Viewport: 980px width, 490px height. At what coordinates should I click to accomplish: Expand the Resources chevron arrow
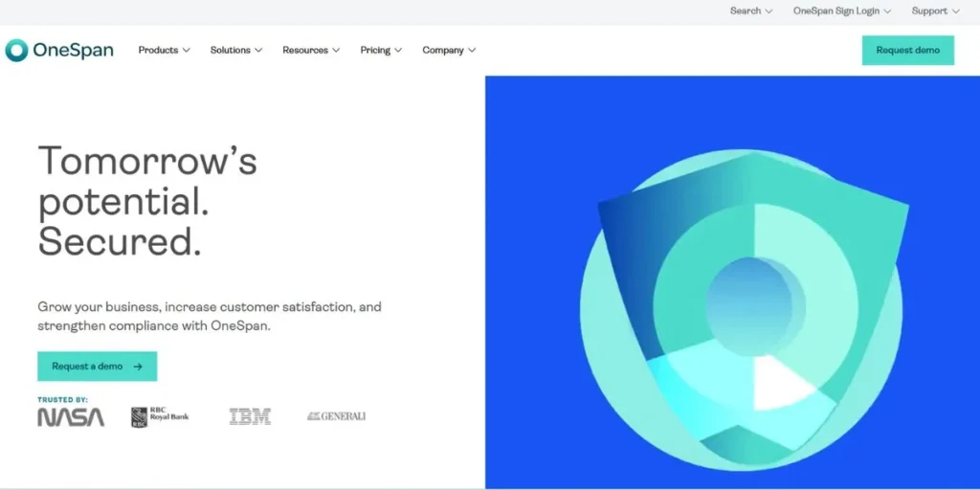click(336, 50)
